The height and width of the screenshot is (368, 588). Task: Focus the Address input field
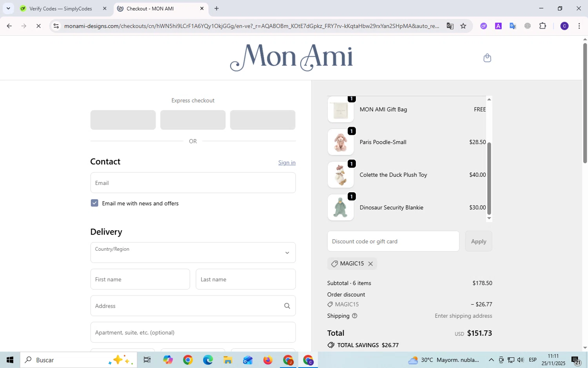(x=193, y=306)
